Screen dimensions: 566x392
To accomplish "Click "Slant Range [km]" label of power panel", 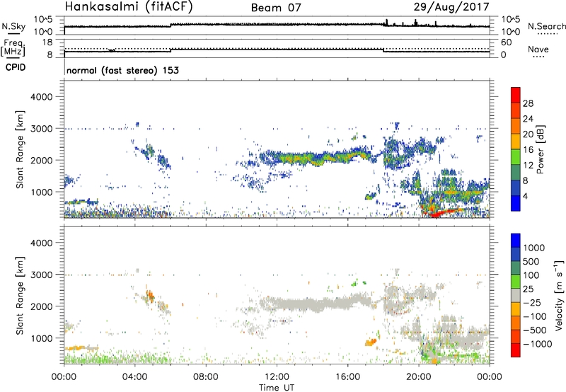I will click(x=20, y=149).
